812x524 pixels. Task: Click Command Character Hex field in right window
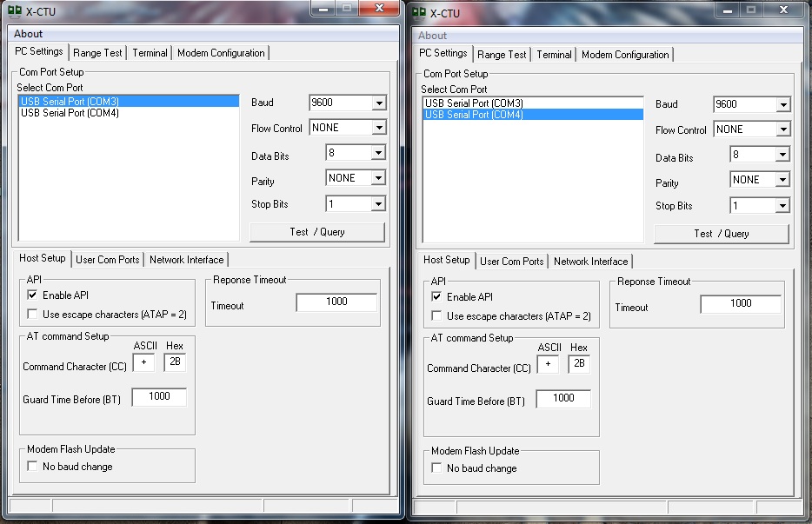(x=579, y=364)
